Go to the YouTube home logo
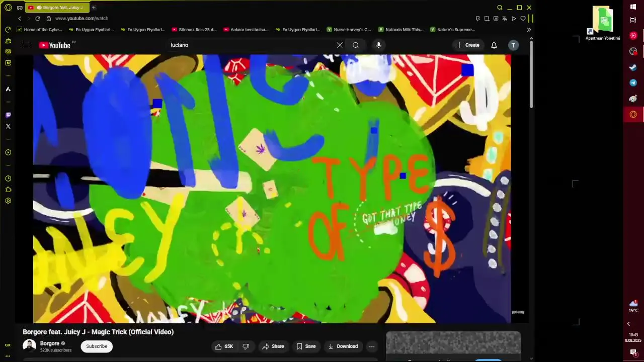The image size is (644, 362). 55,45
